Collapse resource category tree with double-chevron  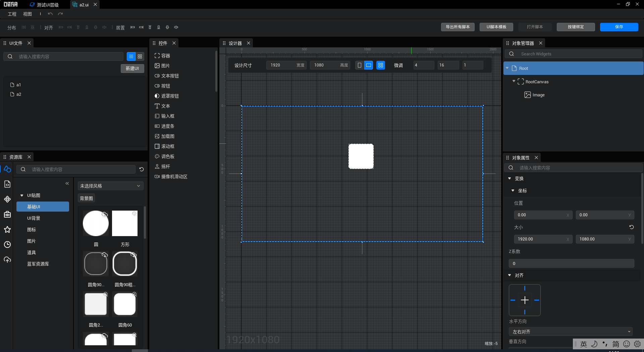(67, 183)
